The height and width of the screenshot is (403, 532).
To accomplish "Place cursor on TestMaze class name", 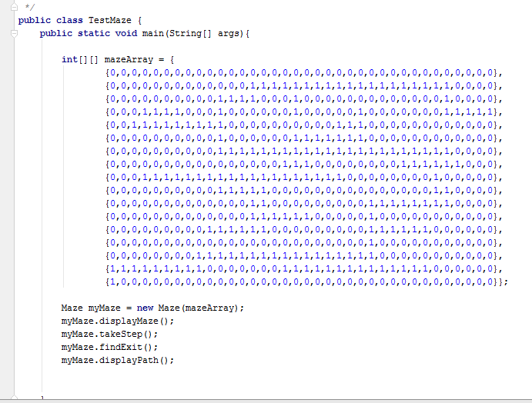I will click(x=110, y=20).
